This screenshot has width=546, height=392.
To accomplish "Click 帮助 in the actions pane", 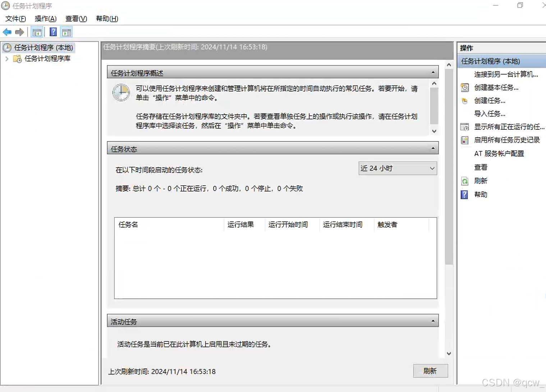I will [x=481, y=194].
